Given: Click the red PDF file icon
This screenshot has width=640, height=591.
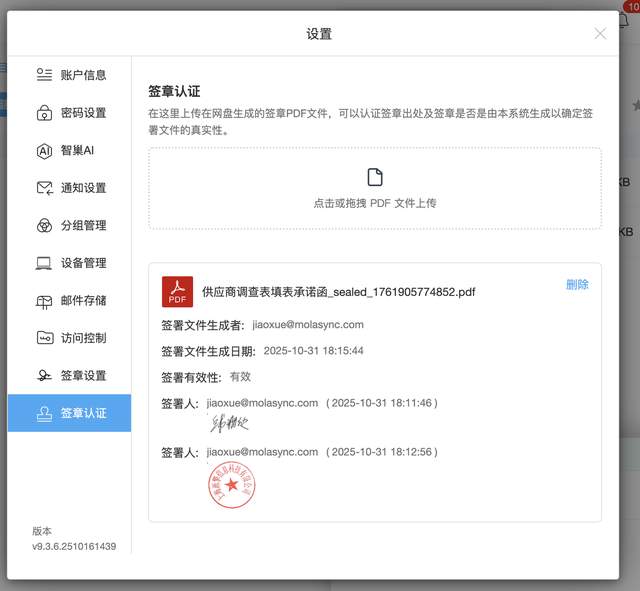Looking at the screenshot, I should click(x=177, y=291).
